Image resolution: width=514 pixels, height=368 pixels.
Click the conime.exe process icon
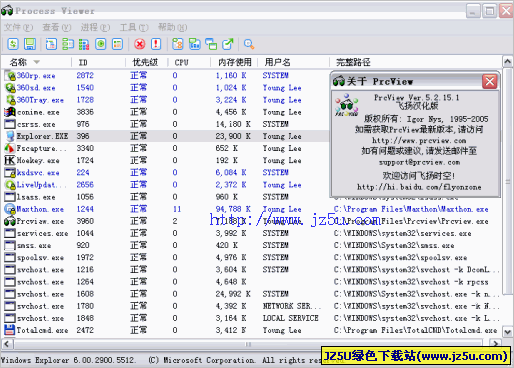click(x=10, y=112)
